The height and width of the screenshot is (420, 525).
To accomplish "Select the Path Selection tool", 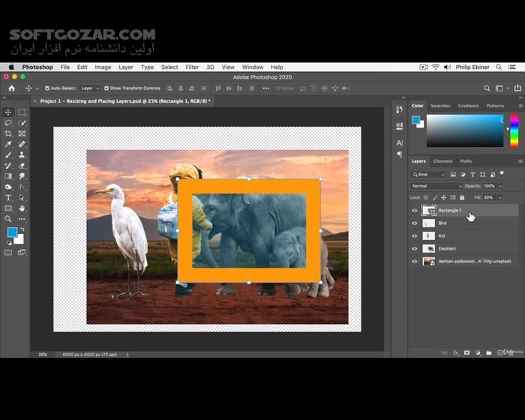I will pos(22,197).
